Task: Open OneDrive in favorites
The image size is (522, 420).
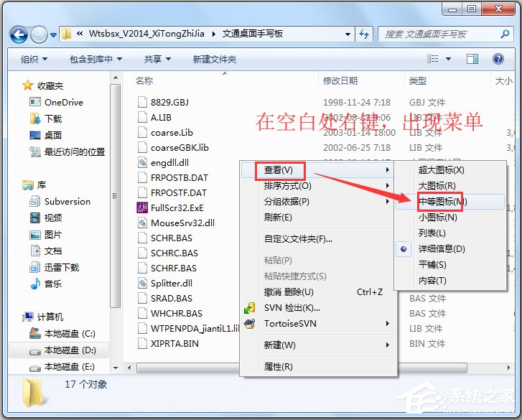Action: click(x=56, y=102)
